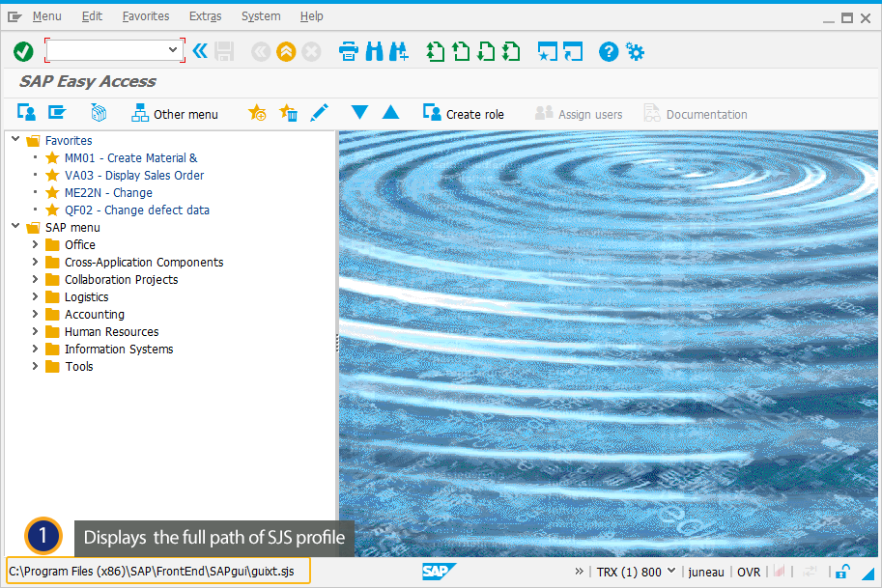Click the Find binoculars icon
Screen dimensions: 882x588
374,52
